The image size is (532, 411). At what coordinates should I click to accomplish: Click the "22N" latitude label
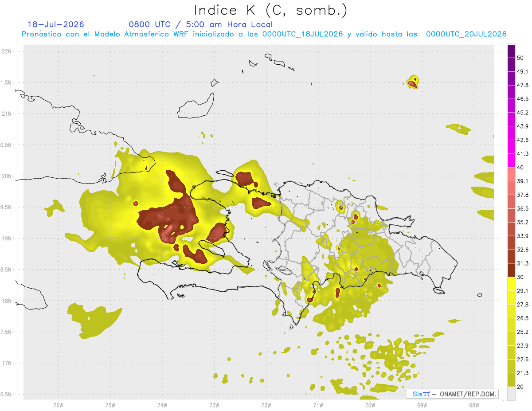7,51
